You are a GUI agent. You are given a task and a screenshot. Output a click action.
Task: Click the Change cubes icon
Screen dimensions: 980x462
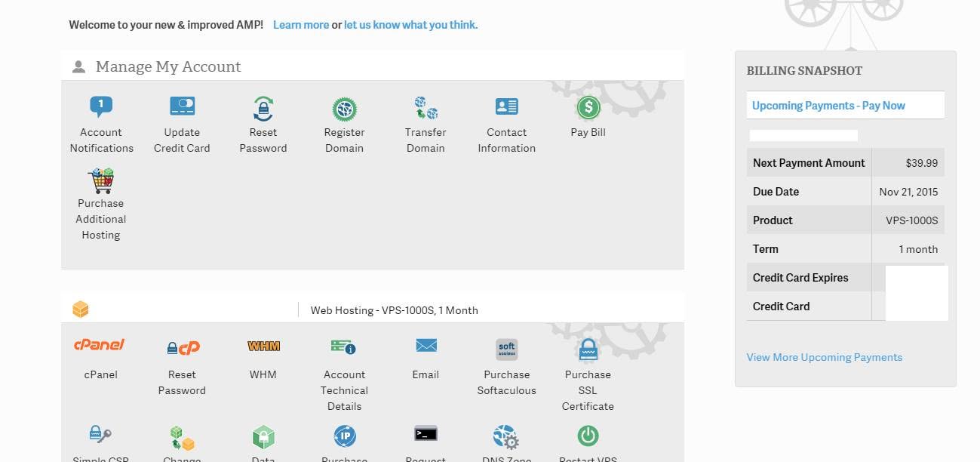point(182,438)
